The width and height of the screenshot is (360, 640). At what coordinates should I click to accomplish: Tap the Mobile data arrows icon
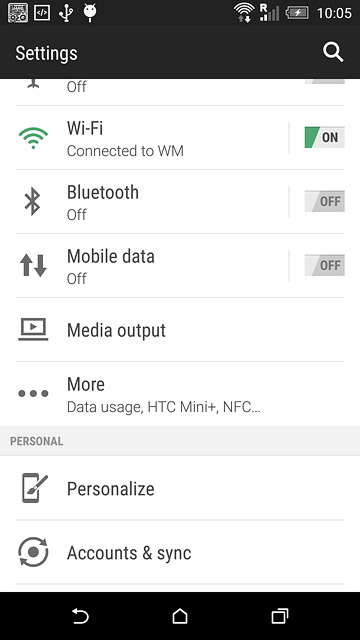33,266
